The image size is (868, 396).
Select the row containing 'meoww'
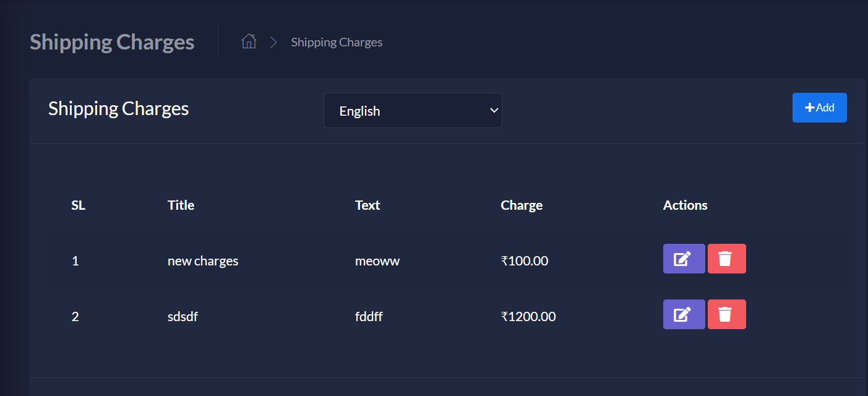click(377, 260)
